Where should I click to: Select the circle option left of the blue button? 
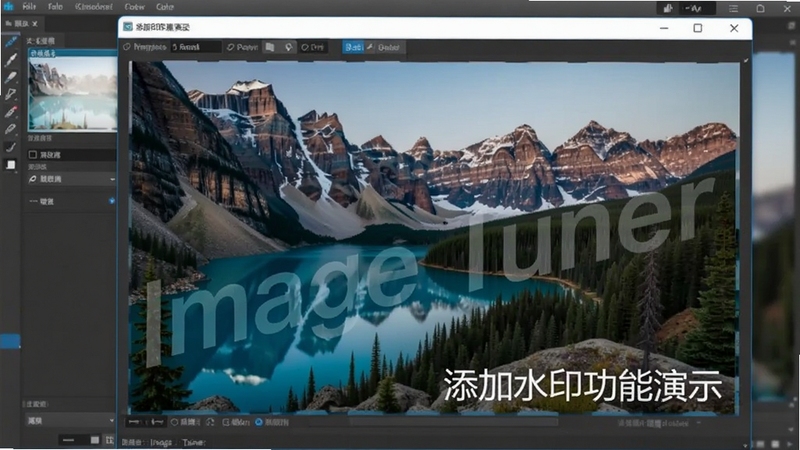click(305, 47)
